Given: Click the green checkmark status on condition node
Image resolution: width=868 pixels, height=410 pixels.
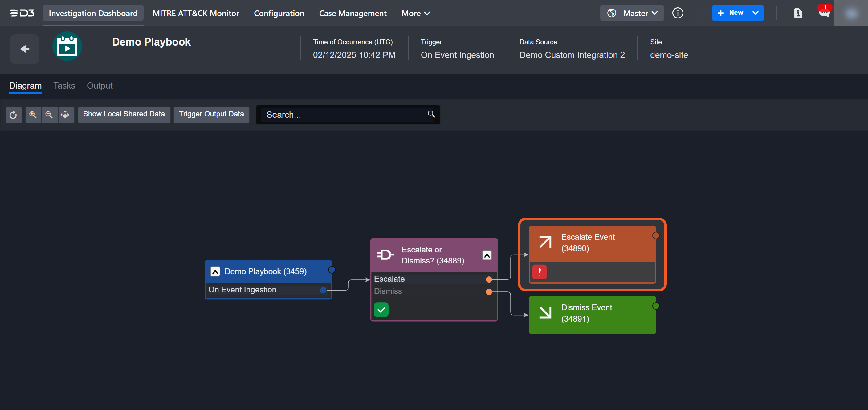Looking at the screenshot, I should 381,310.
